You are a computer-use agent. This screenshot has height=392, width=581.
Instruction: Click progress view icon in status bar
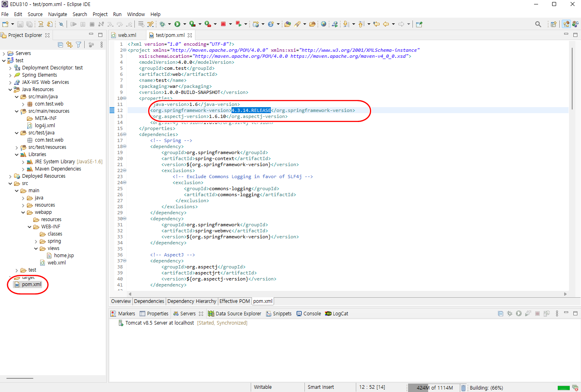[575, 388]
